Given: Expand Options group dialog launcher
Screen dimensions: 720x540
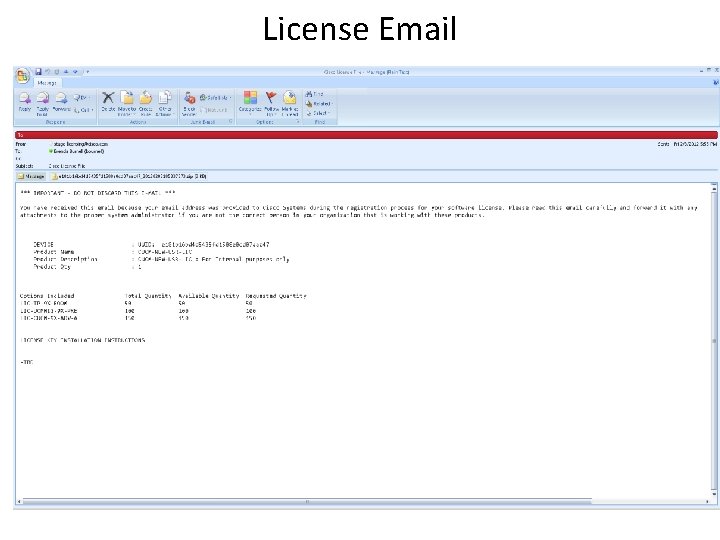Looking at the screenshot, I should (x=298, y=122).
